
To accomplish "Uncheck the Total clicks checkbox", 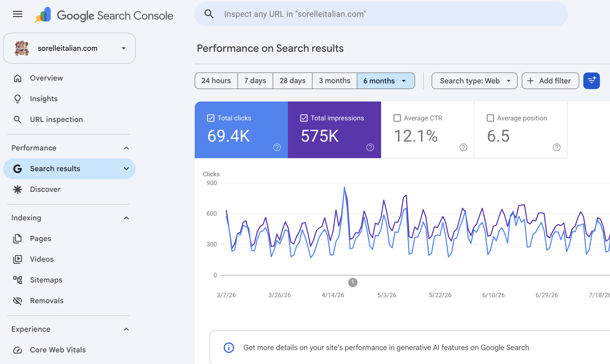I will [x=211, y=118].
